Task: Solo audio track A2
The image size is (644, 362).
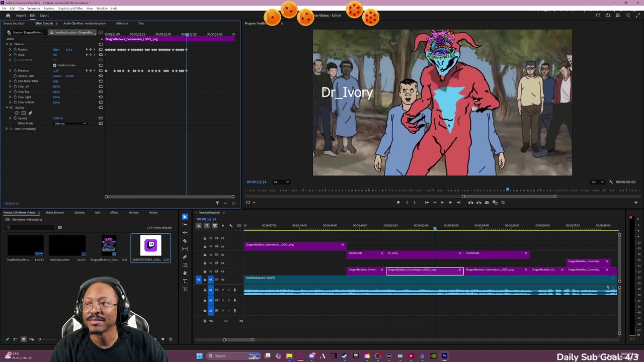Action: 228,300
